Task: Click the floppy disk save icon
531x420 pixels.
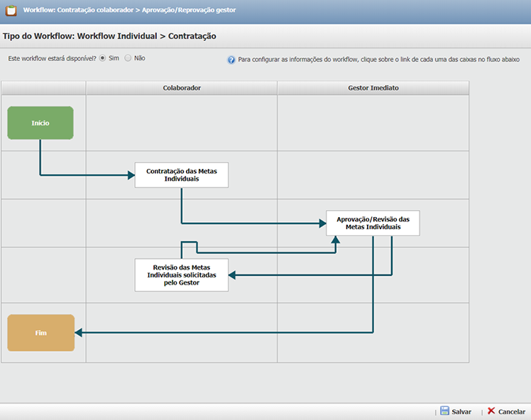Action: (444, 411)
